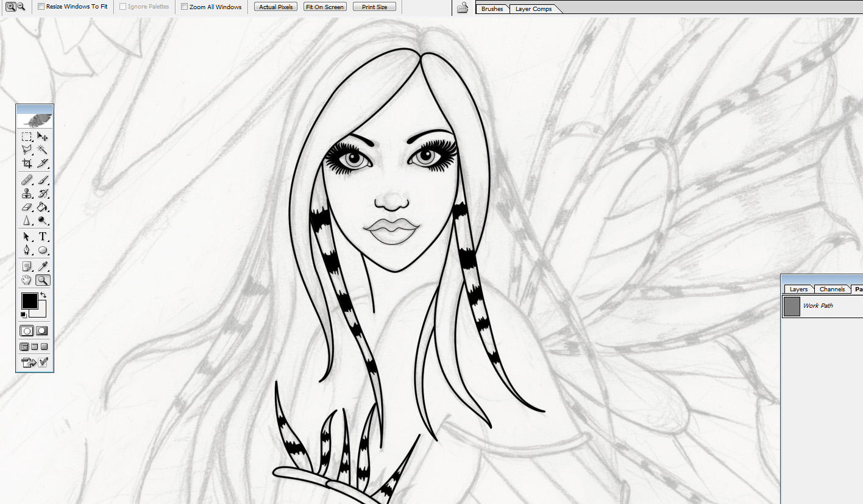Click the Zoom Out icon in the options bar
This screenshot has width=863, height=504.
(x=20, y=7)
